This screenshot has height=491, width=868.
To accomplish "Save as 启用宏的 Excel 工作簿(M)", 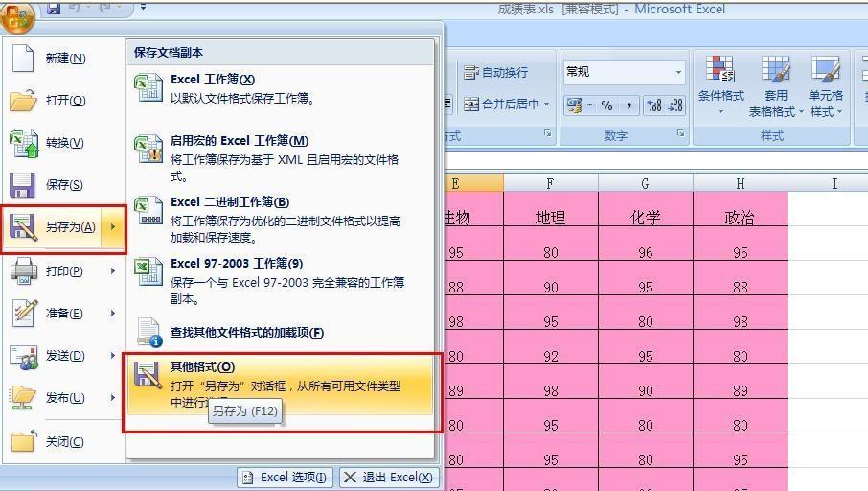I will coord(280,158).
